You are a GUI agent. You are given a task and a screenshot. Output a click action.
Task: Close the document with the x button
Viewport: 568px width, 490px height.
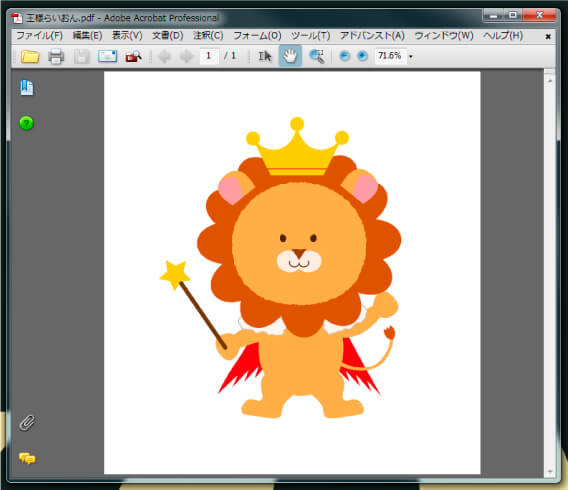(x=548, y=36)
